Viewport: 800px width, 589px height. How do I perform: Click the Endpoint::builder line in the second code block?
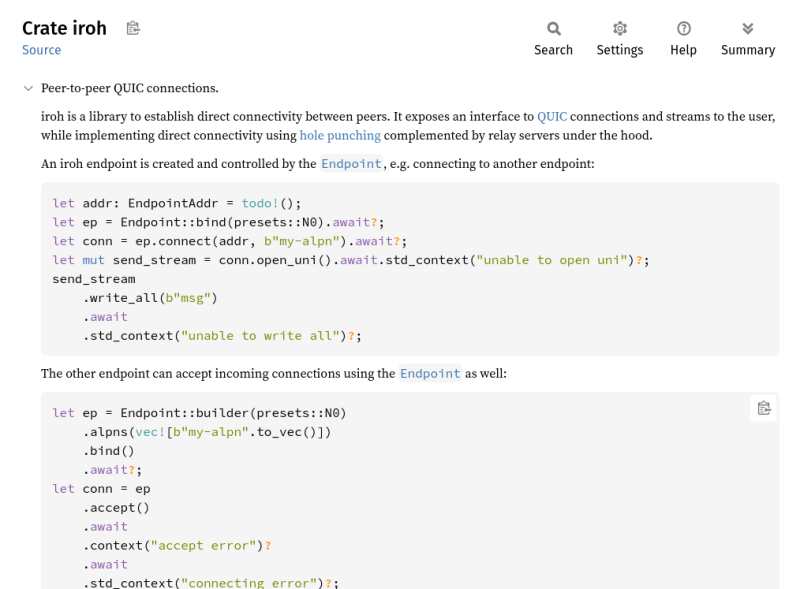click(x=199, y=413)
